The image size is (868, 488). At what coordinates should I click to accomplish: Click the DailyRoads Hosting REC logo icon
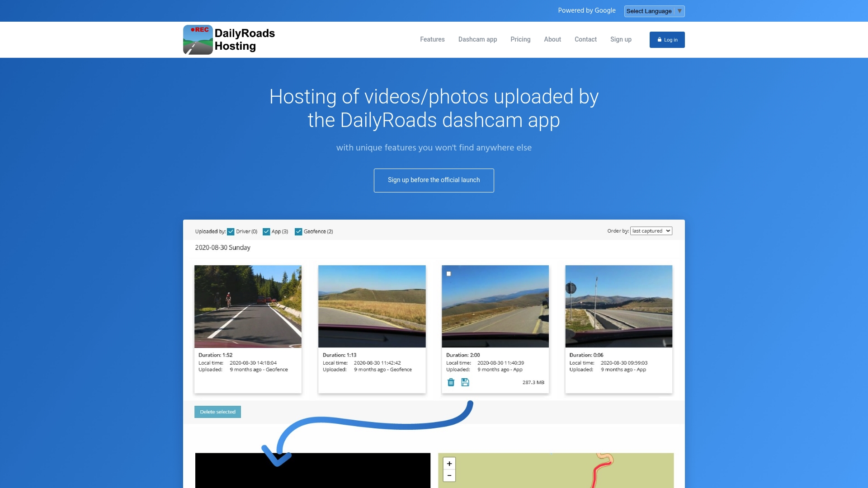(198, 40)
